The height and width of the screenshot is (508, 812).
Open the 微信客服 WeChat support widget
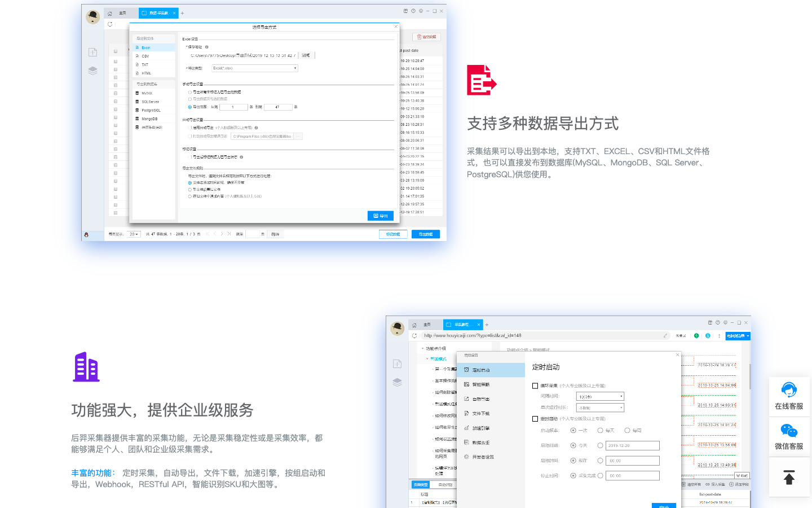789,437
